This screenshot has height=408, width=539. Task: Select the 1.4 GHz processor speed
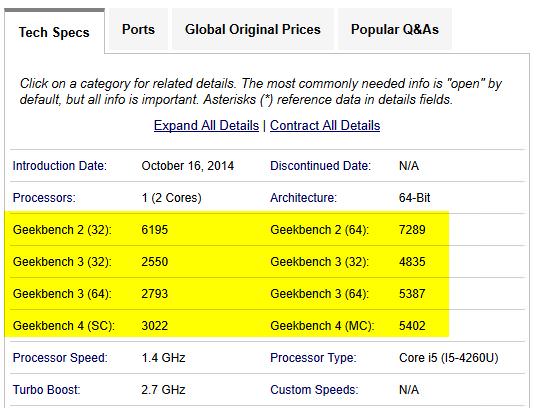163,357
